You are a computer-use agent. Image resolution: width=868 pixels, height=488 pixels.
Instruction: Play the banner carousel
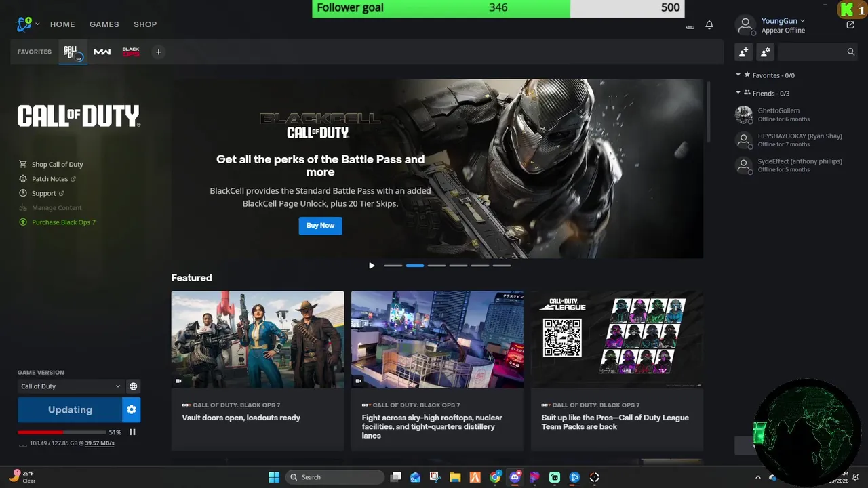click(x=372, y=266)
